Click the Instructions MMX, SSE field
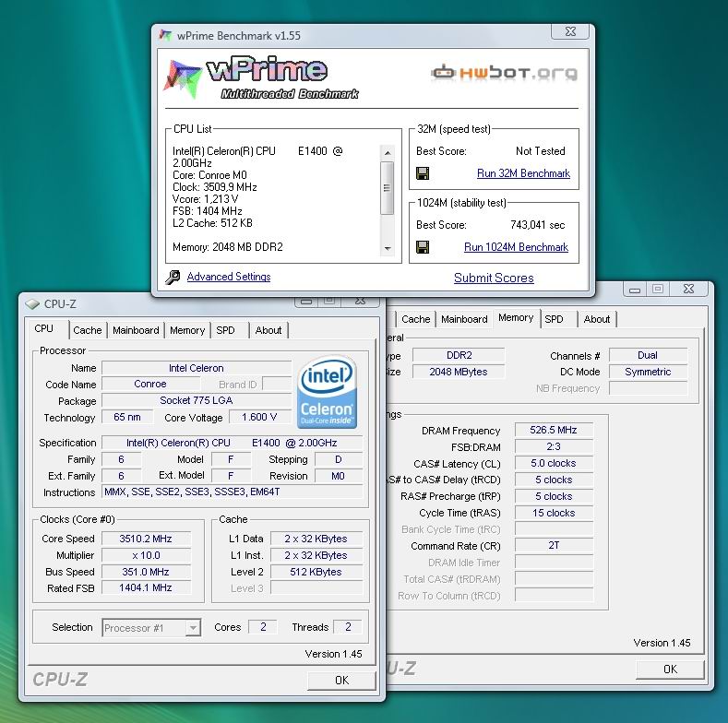The height and width of the screenshot is (723, 728). coord(233,492)
